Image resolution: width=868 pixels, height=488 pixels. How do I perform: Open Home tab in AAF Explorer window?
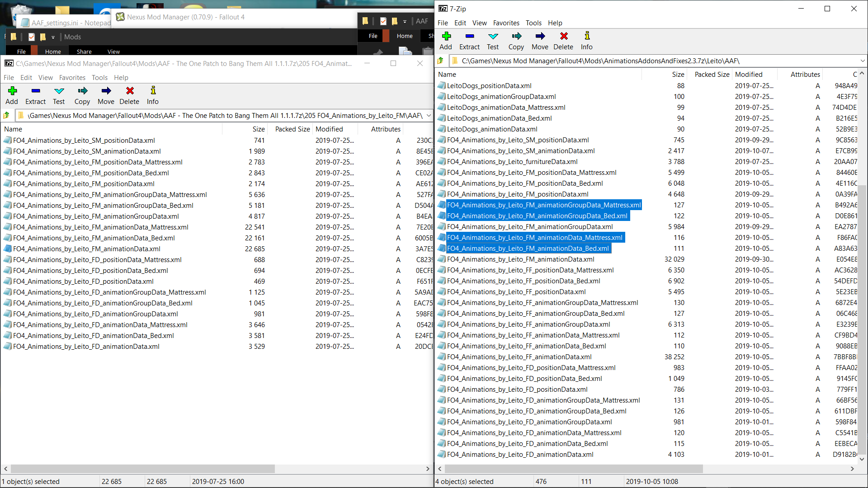tap(405, 36)
